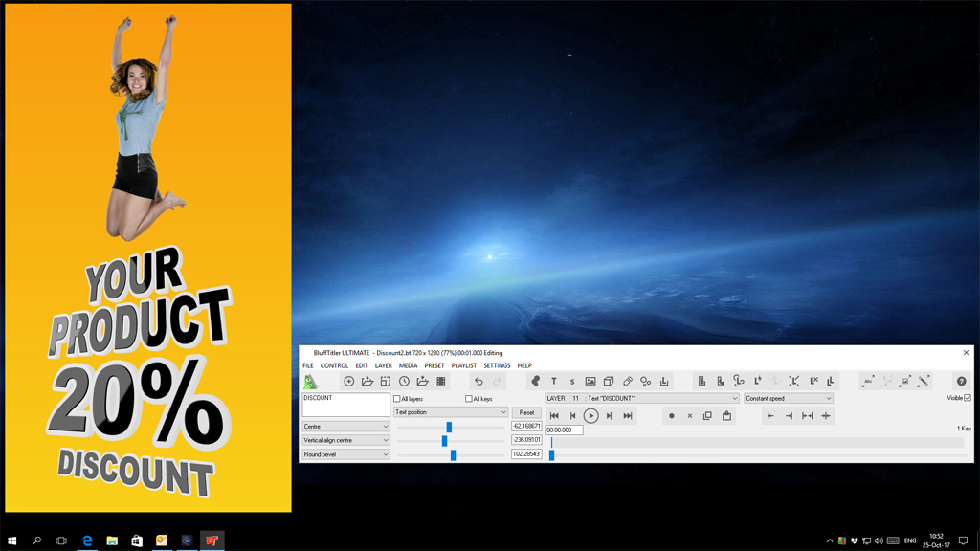Expand the Text position property dropdown

[450, 412]
